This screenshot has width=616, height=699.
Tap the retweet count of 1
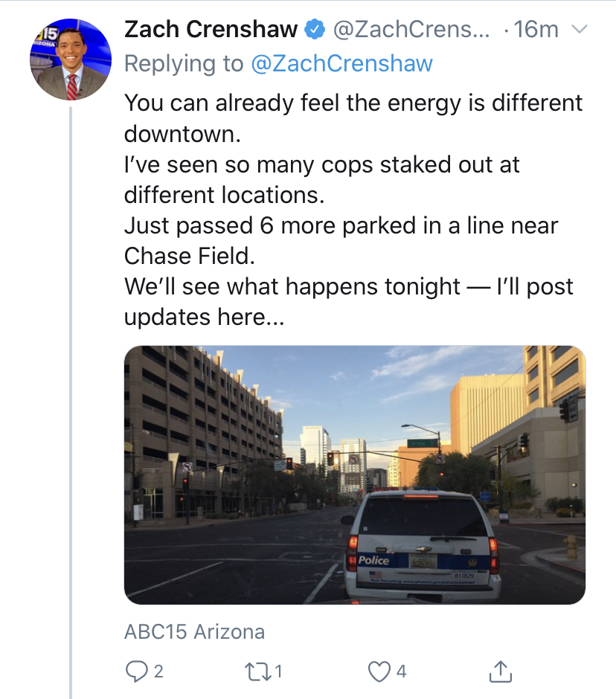click(278, 671)
